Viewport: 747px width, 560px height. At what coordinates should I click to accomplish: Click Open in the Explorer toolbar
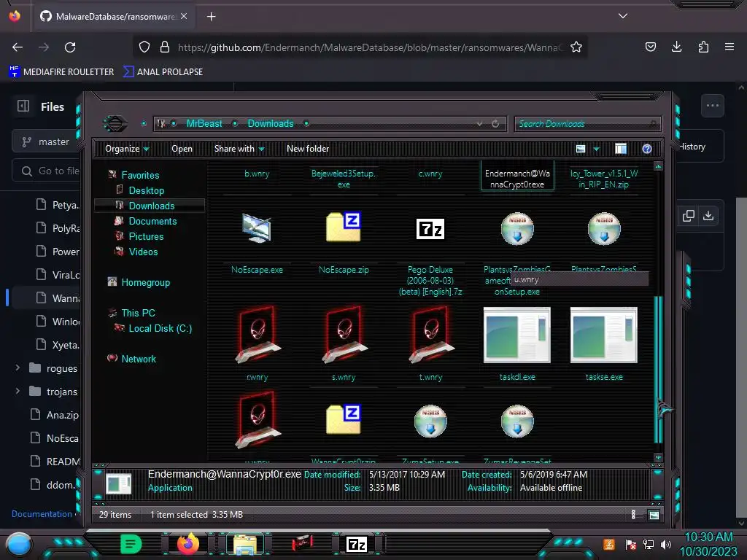tap(182, 149)
